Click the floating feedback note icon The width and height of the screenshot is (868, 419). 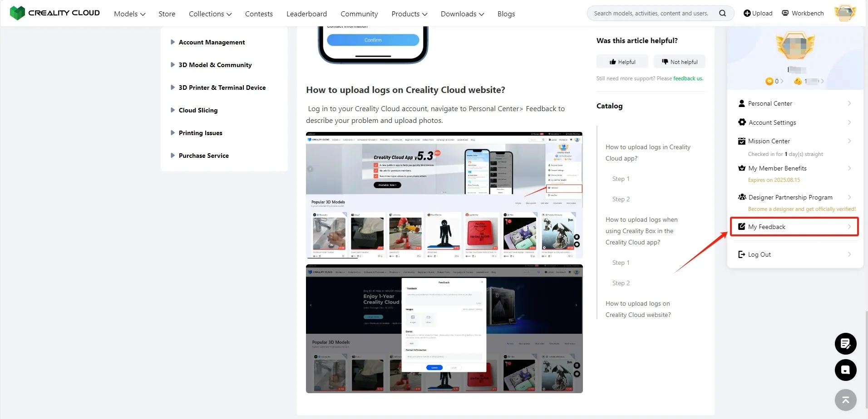(x=845, y=344)
